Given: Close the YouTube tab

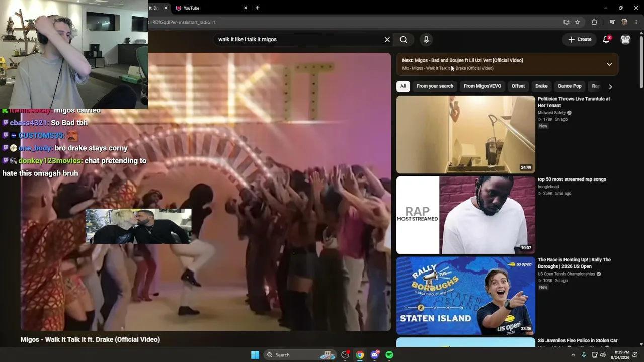Looking at the screenshot, I should point(246,8).
